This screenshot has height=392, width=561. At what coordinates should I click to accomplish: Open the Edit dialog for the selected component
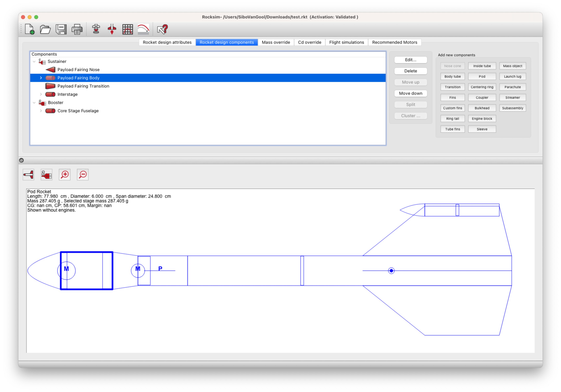coord(410,60)
